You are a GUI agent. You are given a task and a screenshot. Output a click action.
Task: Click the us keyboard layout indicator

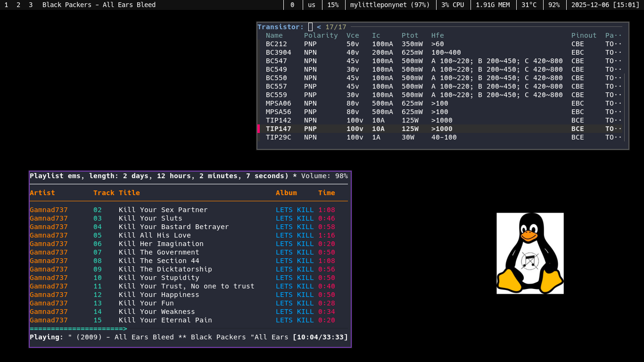[312, 5]
